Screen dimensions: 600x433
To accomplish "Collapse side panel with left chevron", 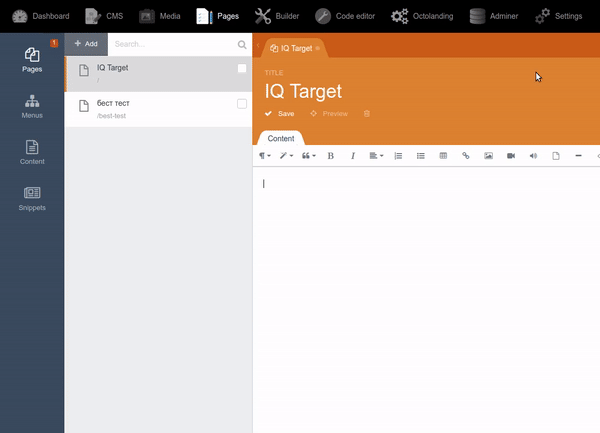I will 258,46.
